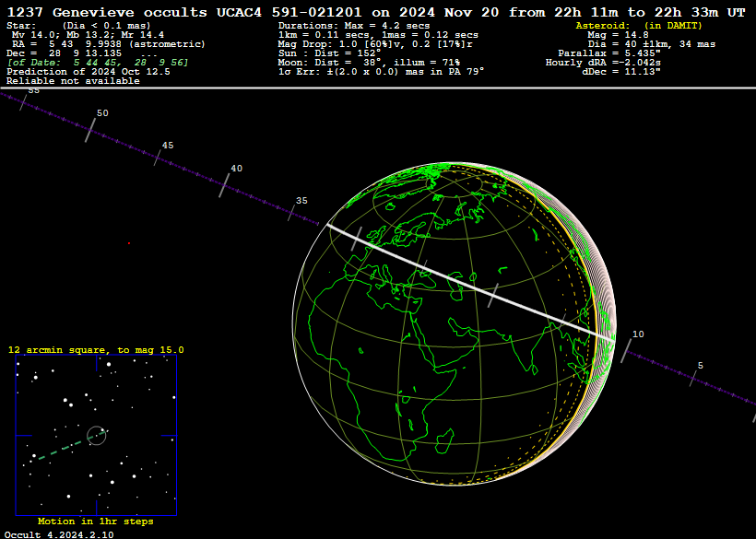Click the time marker labeled 50

90,130
